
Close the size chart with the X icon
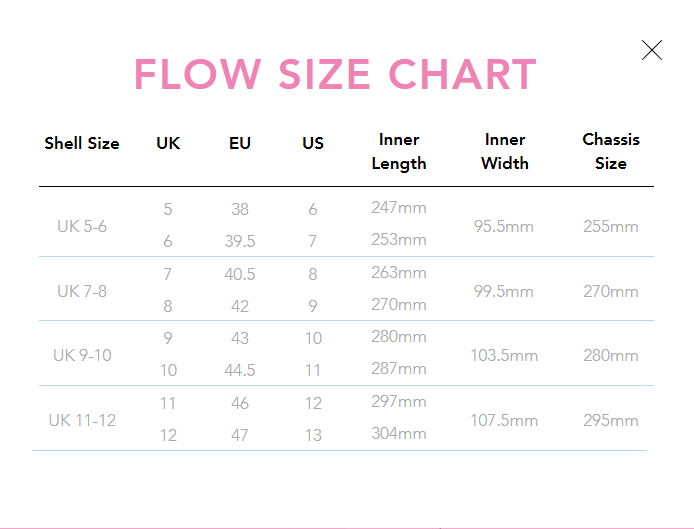pos(652,50)
